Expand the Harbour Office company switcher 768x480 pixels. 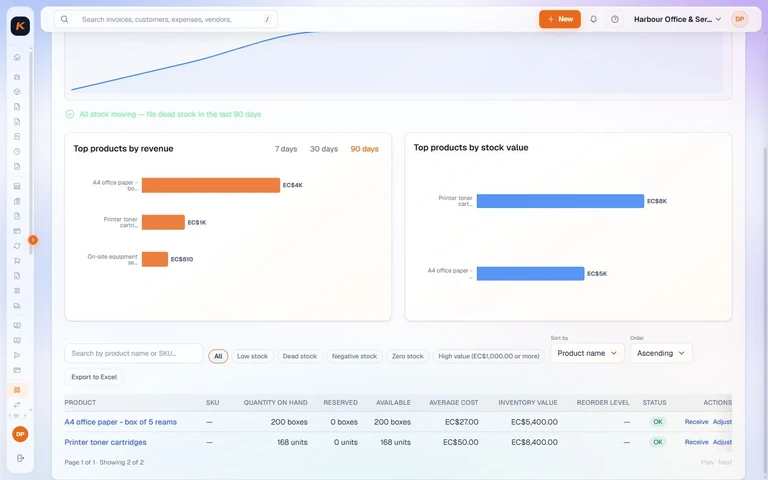[x=677, y=19]
